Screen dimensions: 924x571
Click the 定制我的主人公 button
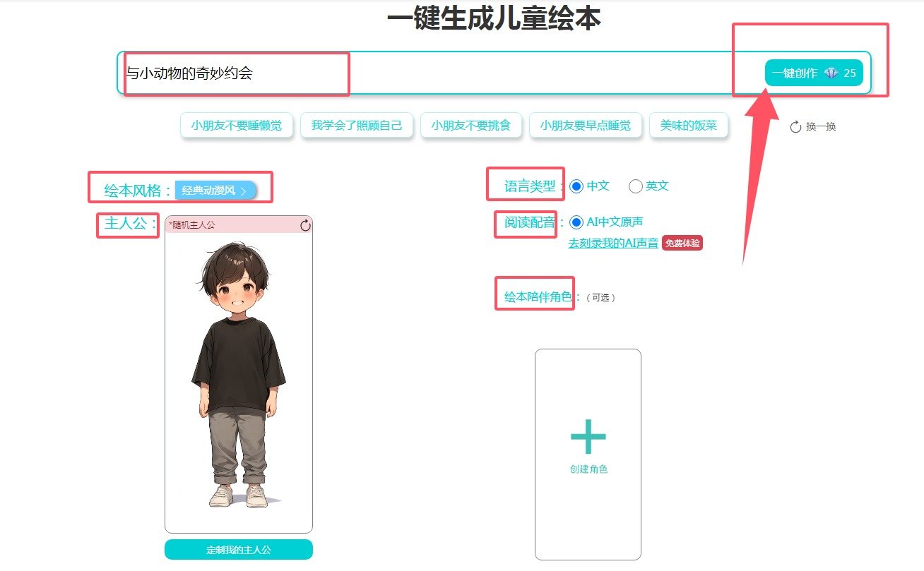pyautogui.click(x=239, y=549)
